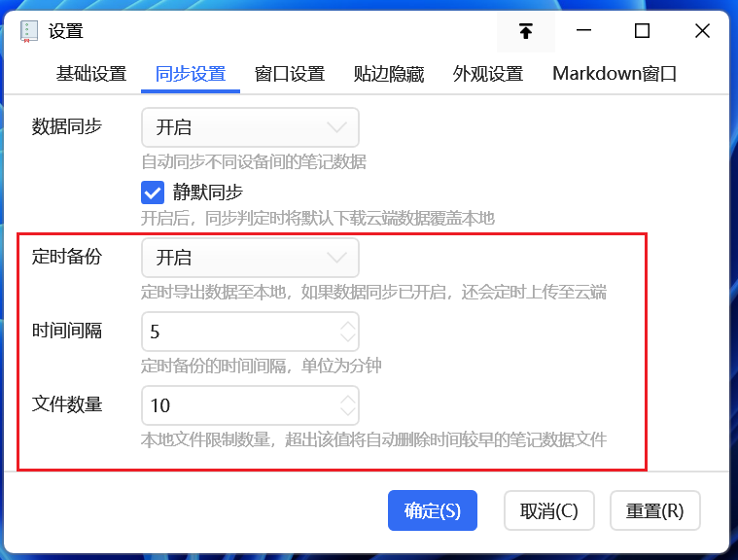Screen dimensions: 738x560
Task: Click the 数据同步 label
Action: click(67, 126)
